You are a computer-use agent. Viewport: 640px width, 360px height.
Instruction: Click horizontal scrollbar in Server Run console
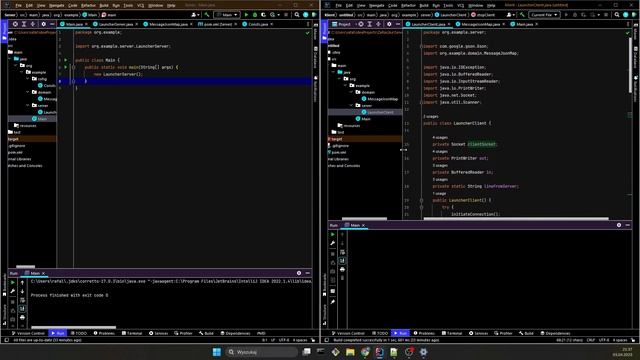[73, 327]
